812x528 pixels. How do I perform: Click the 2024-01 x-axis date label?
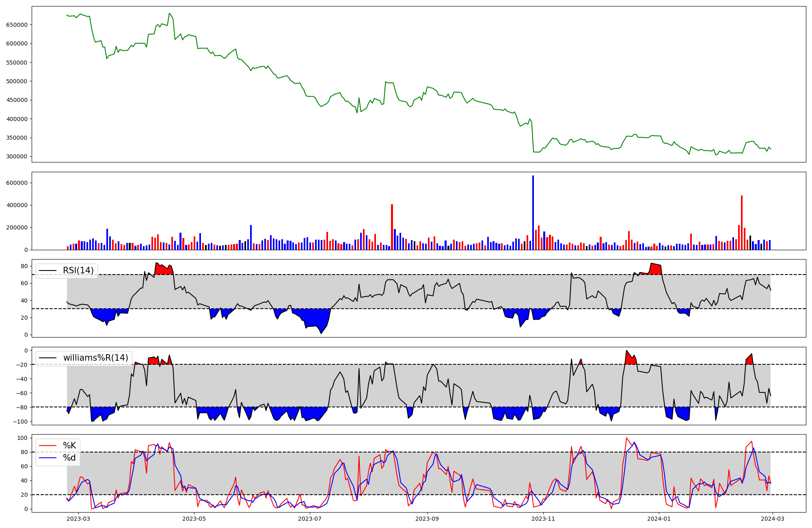point(659,519)
